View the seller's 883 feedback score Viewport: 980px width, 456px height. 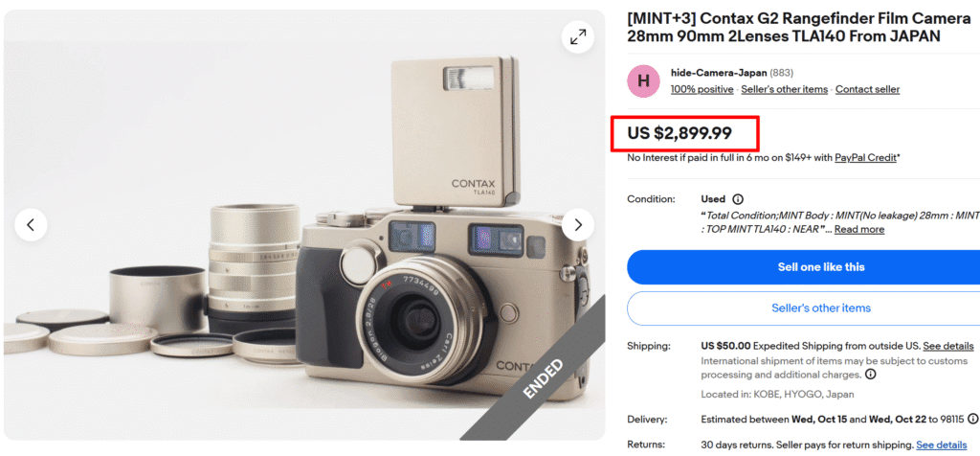pyautogui.click(x=782, y=73)
